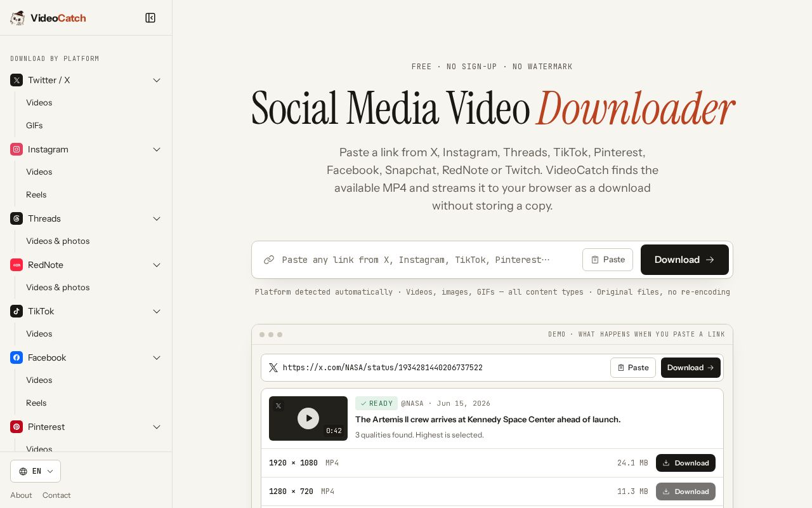The image size is (812, 508).
Task: Click the TikTok platform icon
Action: tap(16, 311)
